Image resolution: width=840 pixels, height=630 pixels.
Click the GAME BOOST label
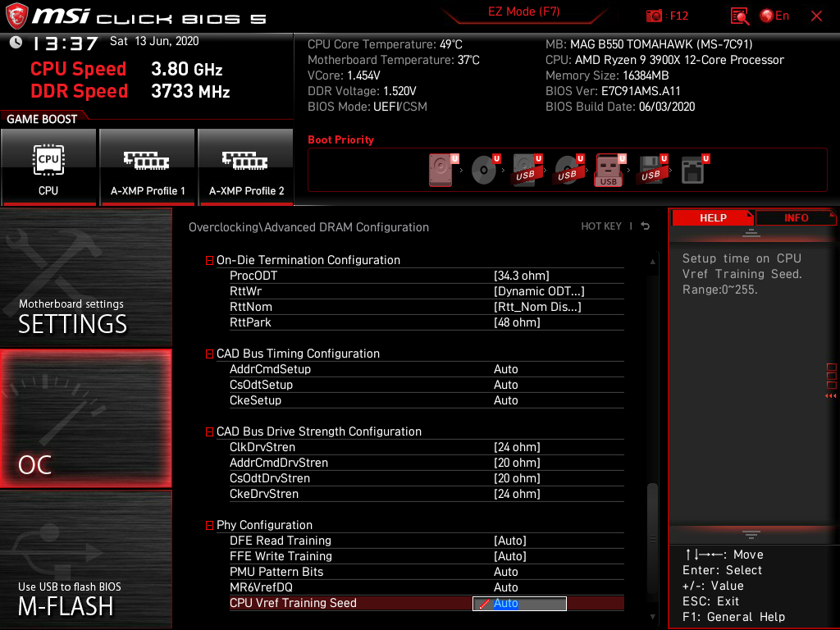click(42, 119)
